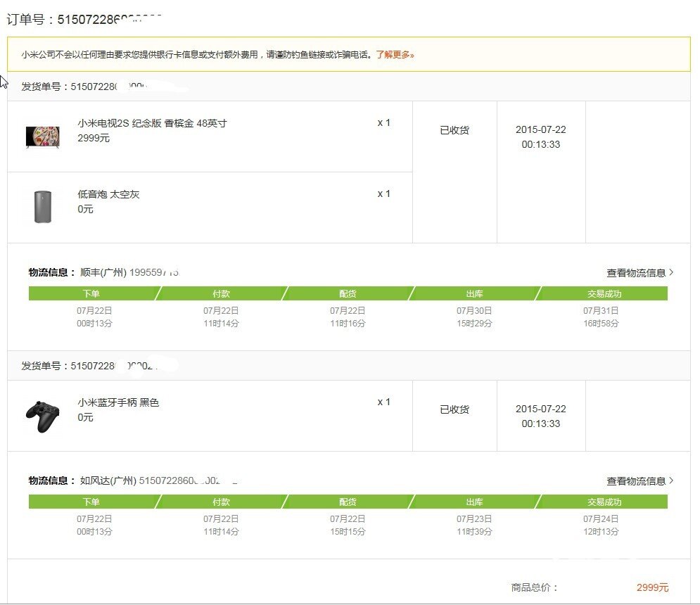This screenshot has height=605, width=700.
Task: Select the x 1 quantity for 小米电视2S
Action: pyautogui.click(x=384, y=123)
